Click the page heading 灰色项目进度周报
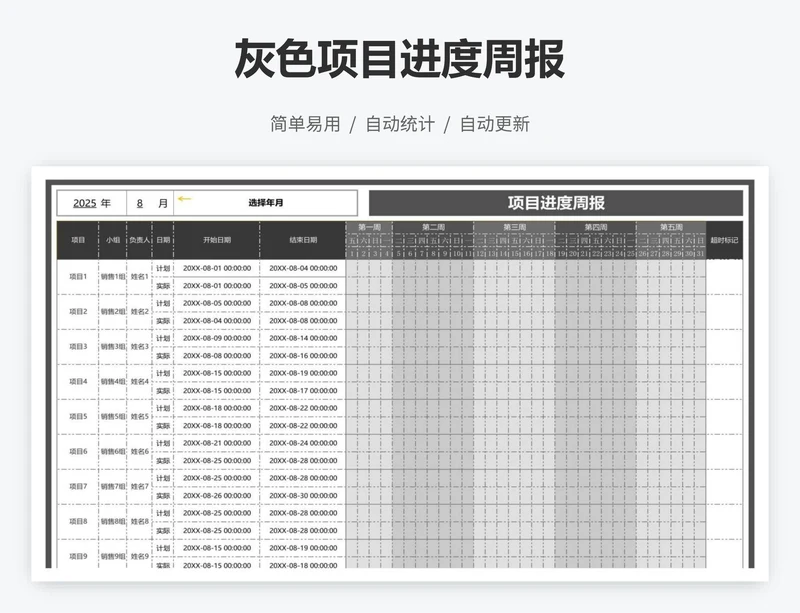The height and width of the screenshot is (613, 800). (399, 59)
